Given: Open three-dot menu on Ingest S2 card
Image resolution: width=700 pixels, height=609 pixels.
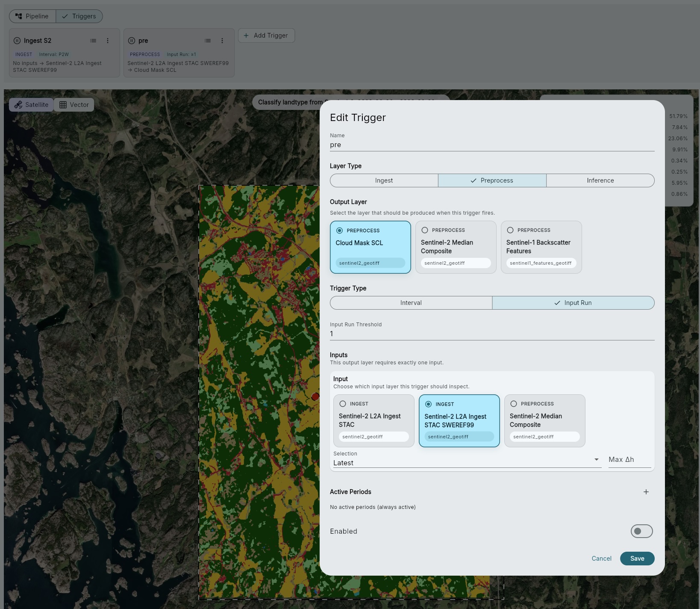Looking at the screenshot, I should click(108, 41).
